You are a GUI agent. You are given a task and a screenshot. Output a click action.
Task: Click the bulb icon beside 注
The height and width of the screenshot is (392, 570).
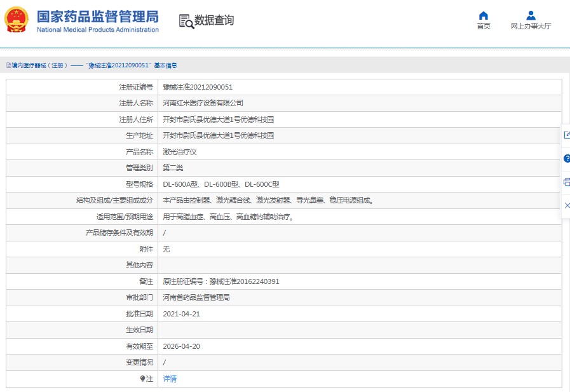pos(142,379)
